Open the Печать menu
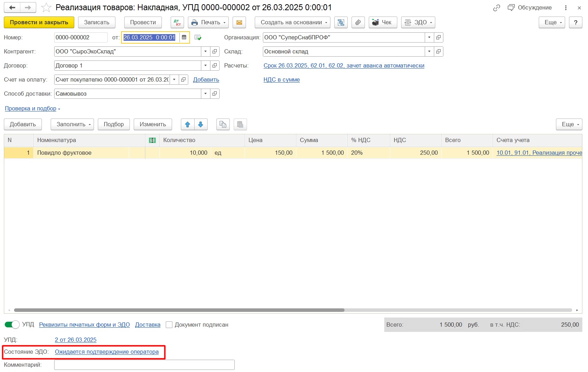588x372 pixels. [208, 23]
